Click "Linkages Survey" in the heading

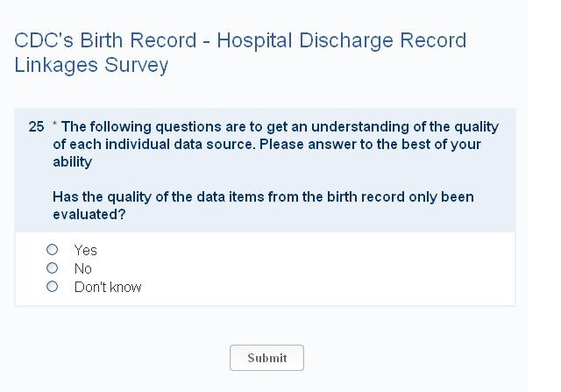point(91,66)
